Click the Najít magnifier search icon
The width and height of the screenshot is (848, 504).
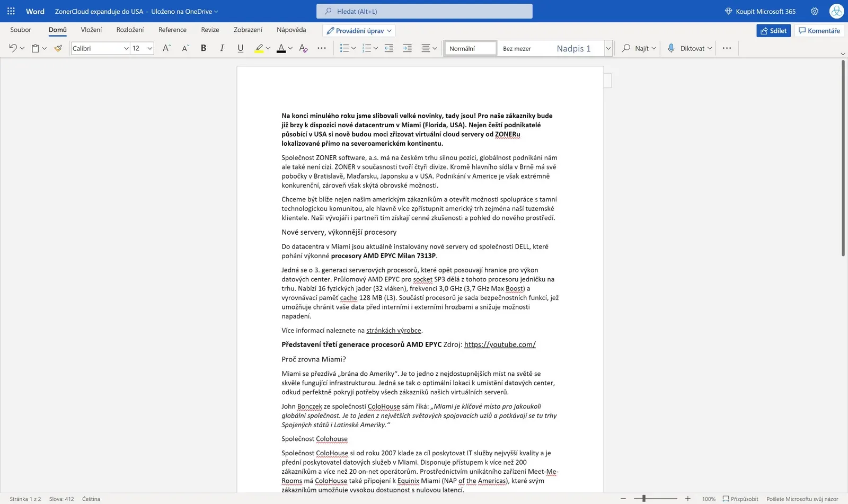pyautogui.click(x=626, y=48)
